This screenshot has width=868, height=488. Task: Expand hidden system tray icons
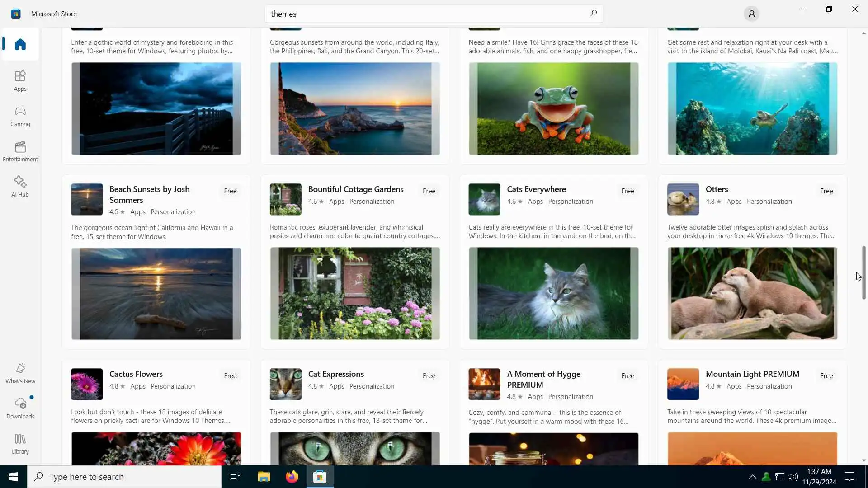tap(752, 477)
